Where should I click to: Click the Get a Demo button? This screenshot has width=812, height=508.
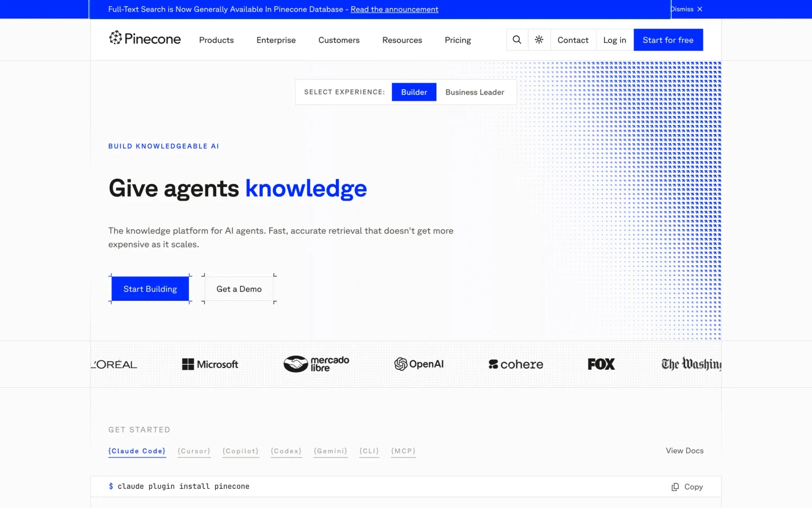(x=239, y=289)
